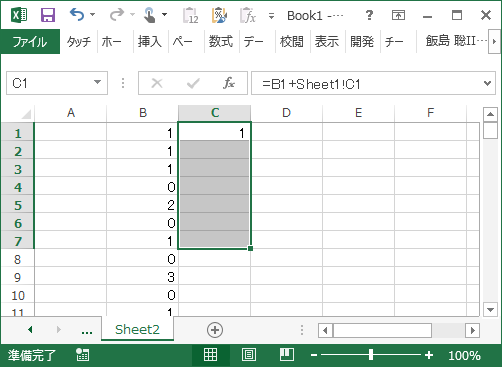Click cell B4 containing 0
The height and width of the screenshot is (367, 502).
tap(143, 187)
